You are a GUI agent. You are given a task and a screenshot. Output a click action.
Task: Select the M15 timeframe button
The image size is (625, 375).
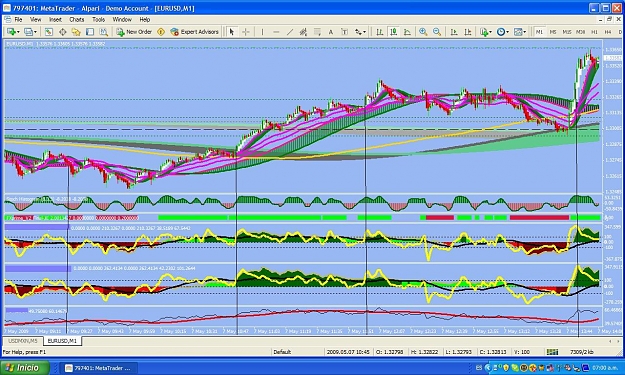click(566, 32)
